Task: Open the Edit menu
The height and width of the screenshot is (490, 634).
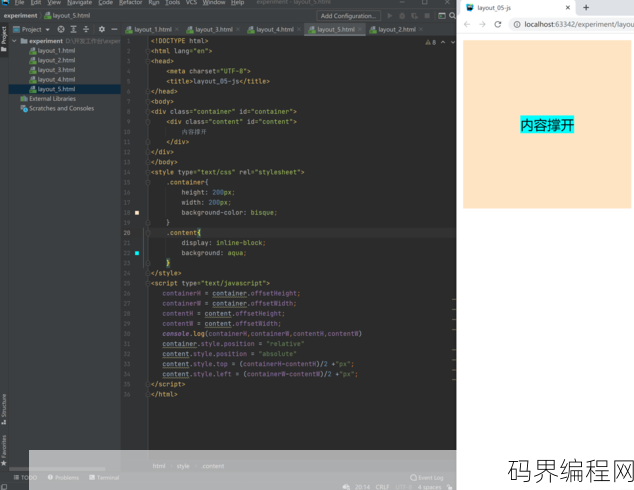Action: [36, 2]
